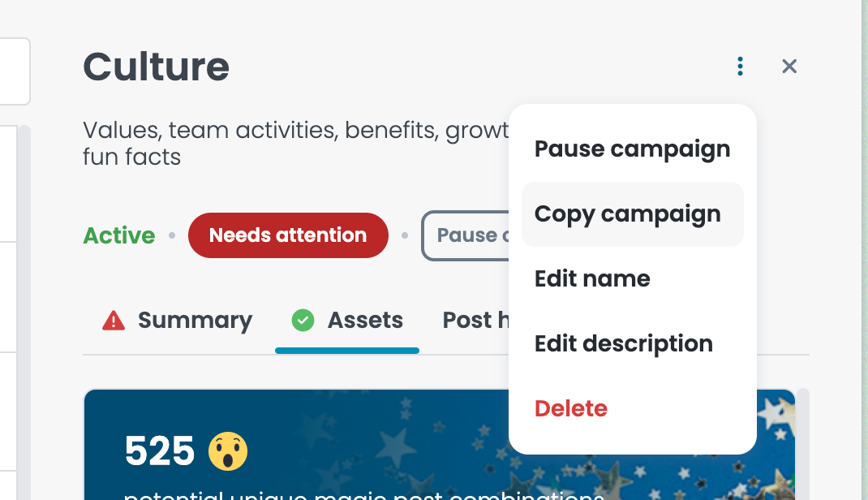Click the green Active status label

pyautogui.click(x=119, y=235)
